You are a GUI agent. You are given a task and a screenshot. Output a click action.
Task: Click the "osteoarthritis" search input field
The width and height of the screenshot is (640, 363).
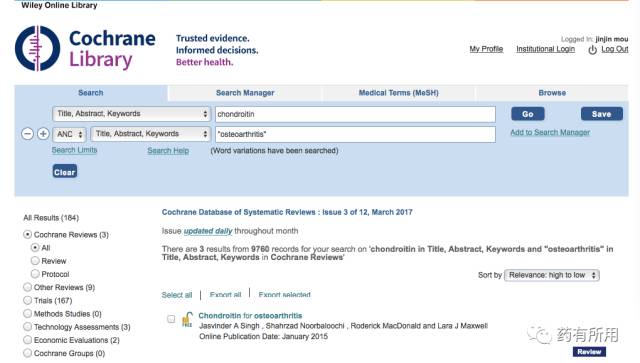356,134
